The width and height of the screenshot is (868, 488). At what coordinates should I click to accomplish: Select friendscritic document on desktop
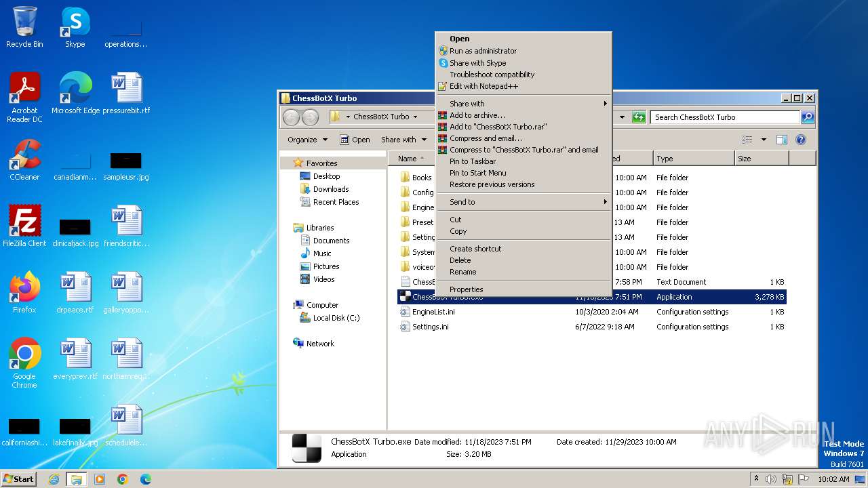tap(126, 226)
